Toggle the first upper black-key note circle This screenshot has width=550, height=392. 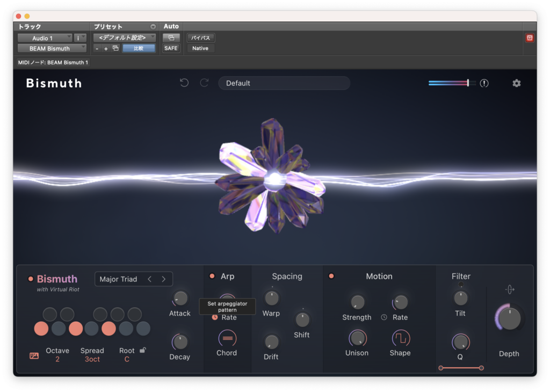coord(50,314)
